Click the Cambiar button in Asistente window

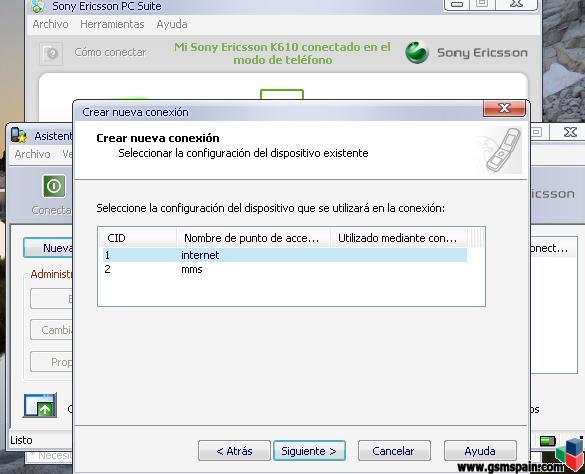51,330
